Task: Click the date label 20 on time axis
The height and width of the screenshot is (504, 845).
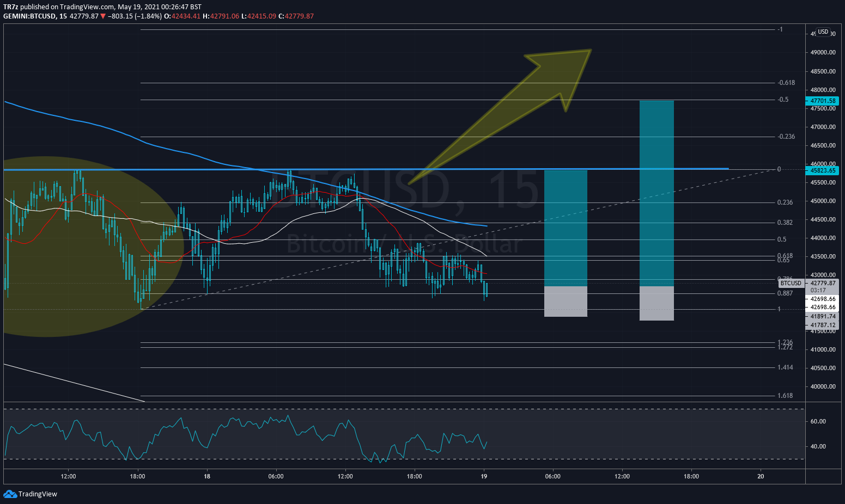Action: tap(761, 476)
